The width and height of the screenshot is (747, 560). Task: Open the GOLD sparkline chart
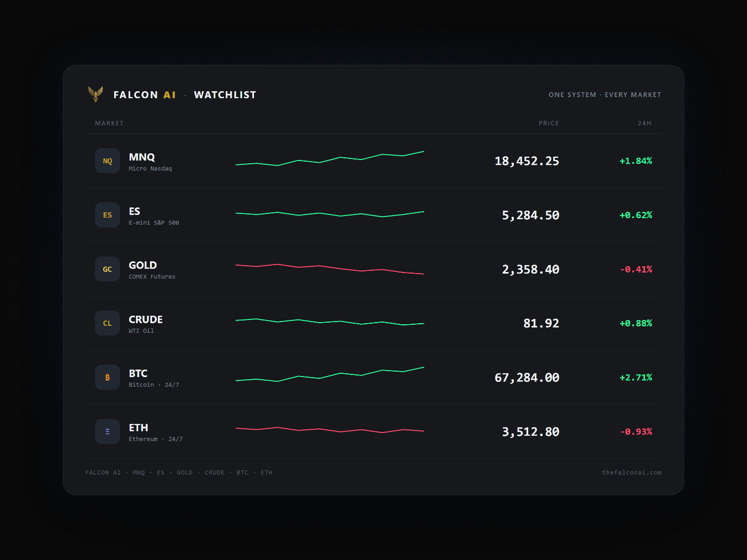click(330, 269)
